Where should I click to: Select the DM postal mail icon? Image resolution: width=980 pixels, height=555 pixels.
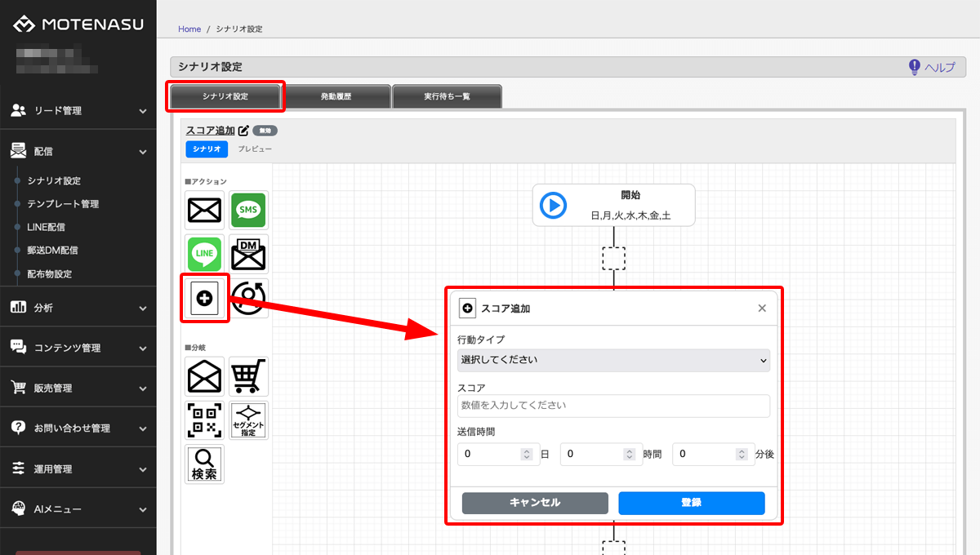[x=248, y=254]
